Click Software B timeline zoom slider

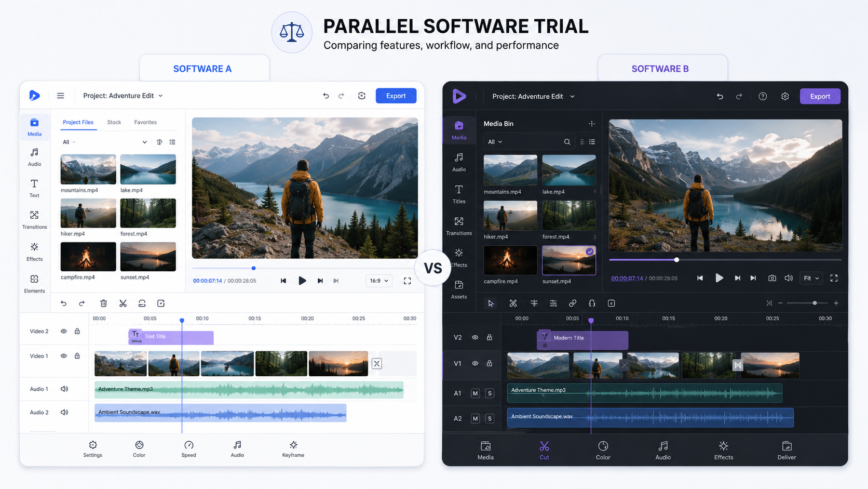pos(815,303)
